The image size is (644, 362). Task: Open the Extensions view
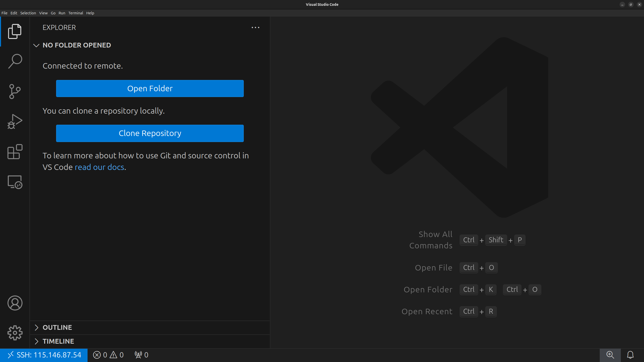point(15,152)
